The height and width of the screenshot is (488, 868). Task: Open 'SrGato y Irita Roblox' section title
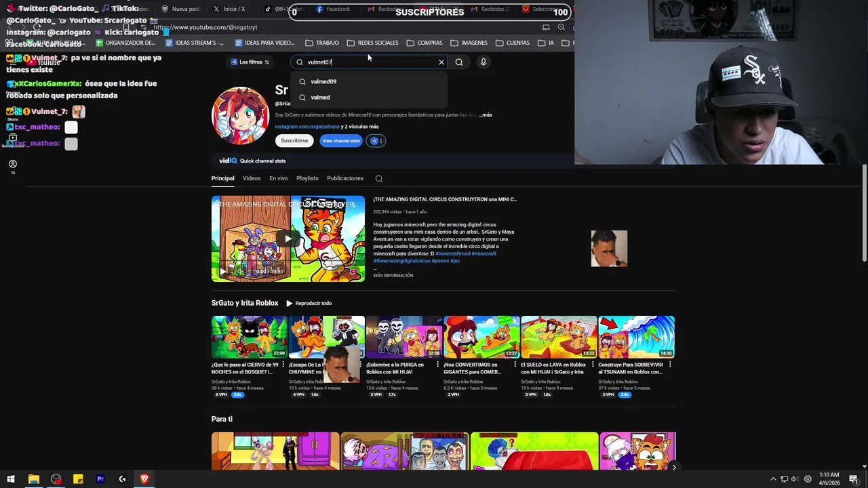click(x=245, y=303)
